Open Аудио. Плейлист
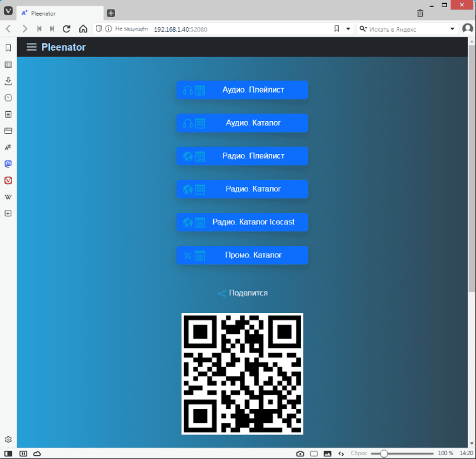Screen dimensions: 476x459 (242, 90)
